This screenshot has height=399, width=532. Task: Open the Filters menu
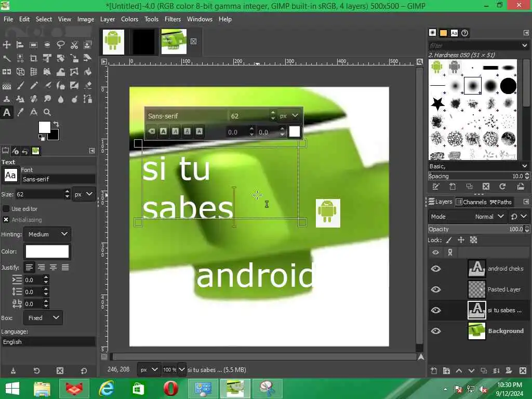172,19
